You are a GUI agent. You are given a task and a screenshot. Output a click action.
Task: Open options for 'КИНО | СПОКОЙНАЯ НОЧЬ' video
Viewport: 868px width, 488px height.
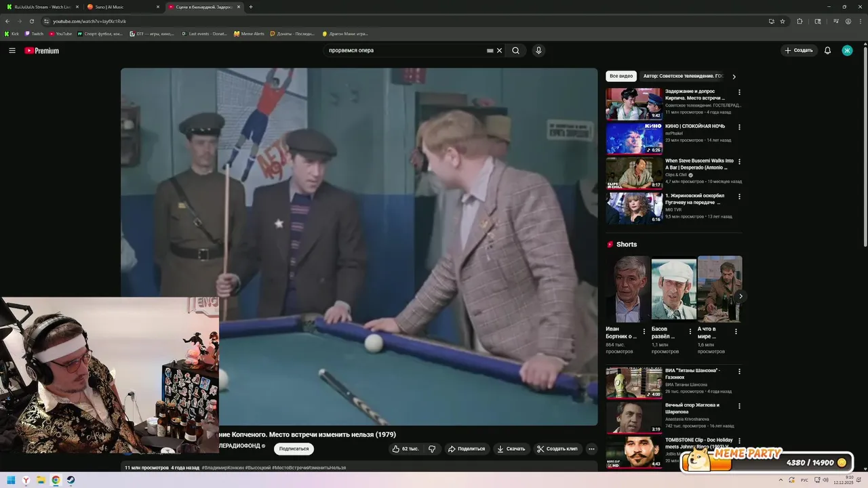(739, 127)
